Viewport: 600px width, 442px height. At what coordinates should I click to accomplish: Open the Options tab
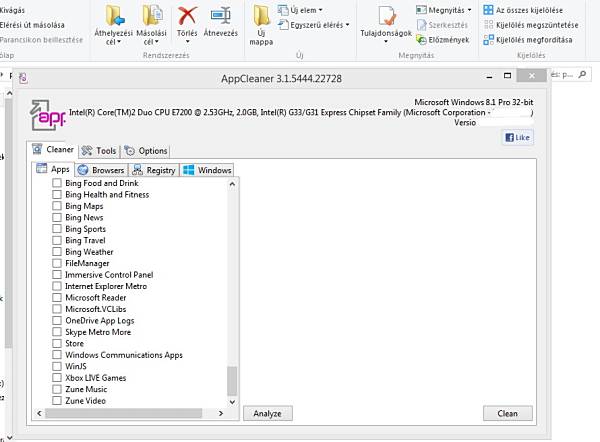click(x=146, y=151)
